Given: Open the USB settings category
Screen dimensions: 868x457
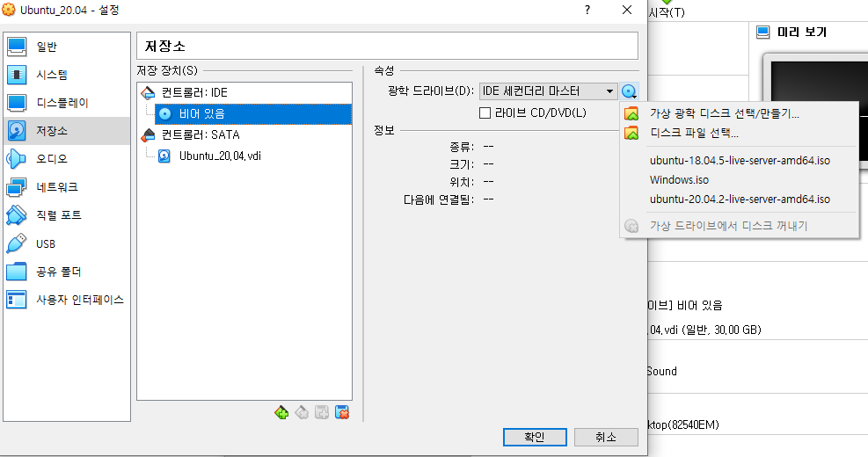Looking at the screenshot, I should coord(67,243).
